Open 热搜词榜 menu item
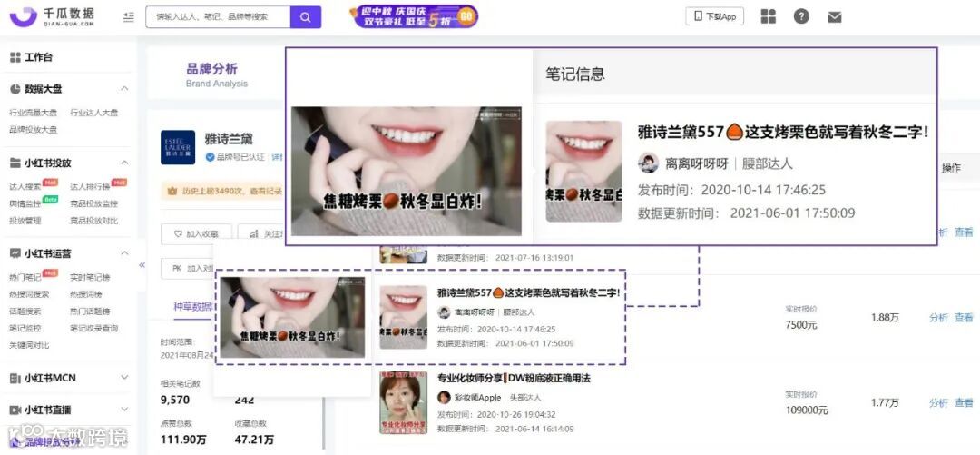 [x=85, y=294]
